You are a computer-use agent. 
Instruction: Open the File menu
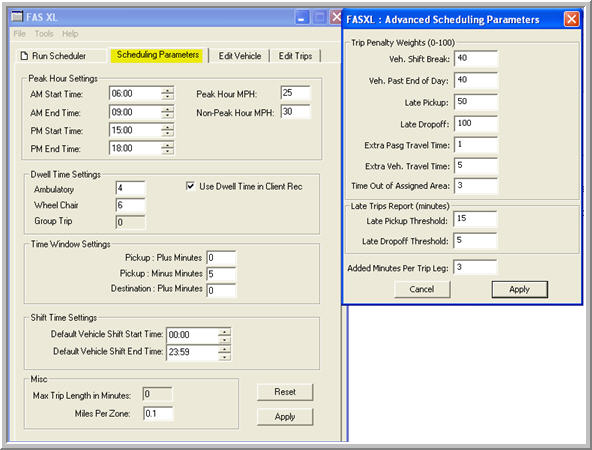tap(19, 34)
